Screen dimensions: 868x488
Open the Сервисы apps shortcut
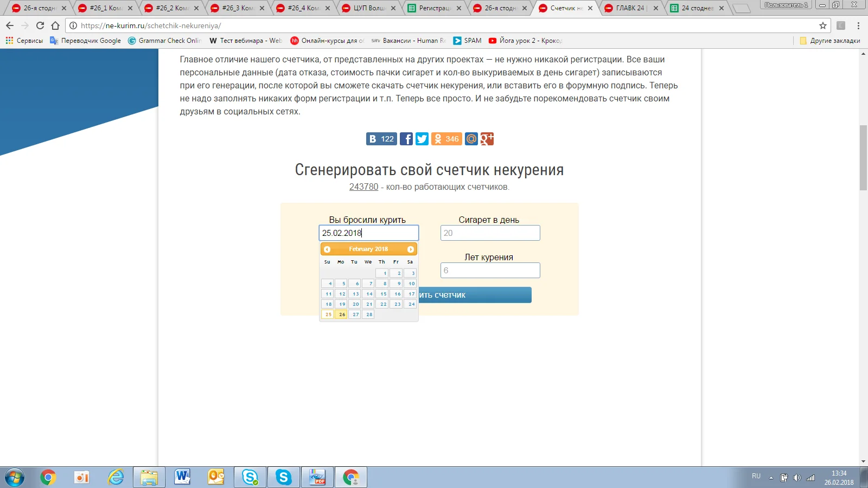click(x=24, y=41)
